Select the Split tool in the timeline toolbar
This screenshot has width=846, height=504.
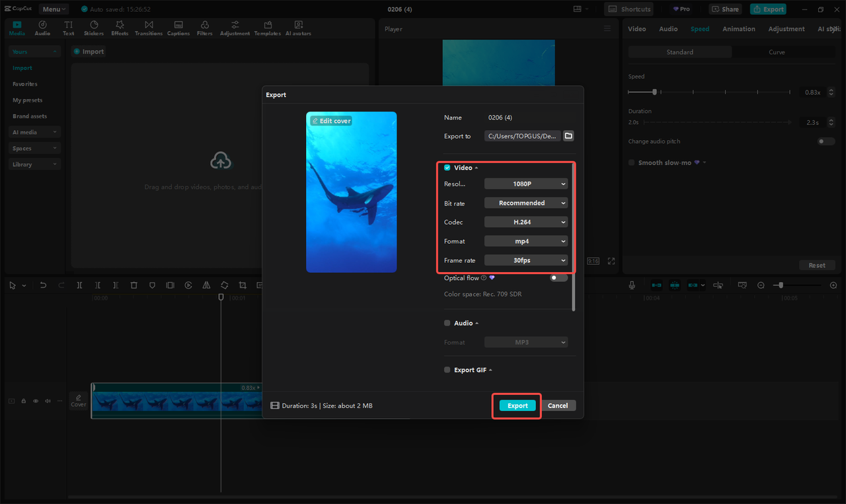[x=79, y=285]
